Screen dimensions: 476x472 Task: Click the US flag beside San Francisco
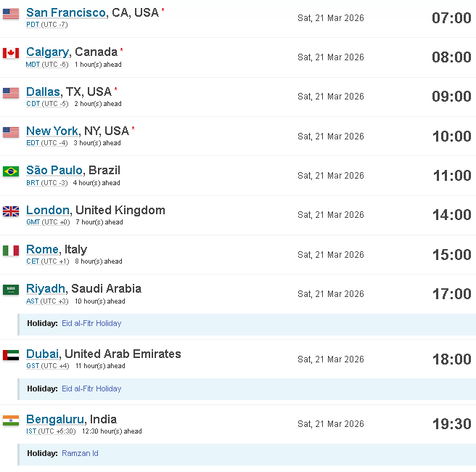point(11,14)
